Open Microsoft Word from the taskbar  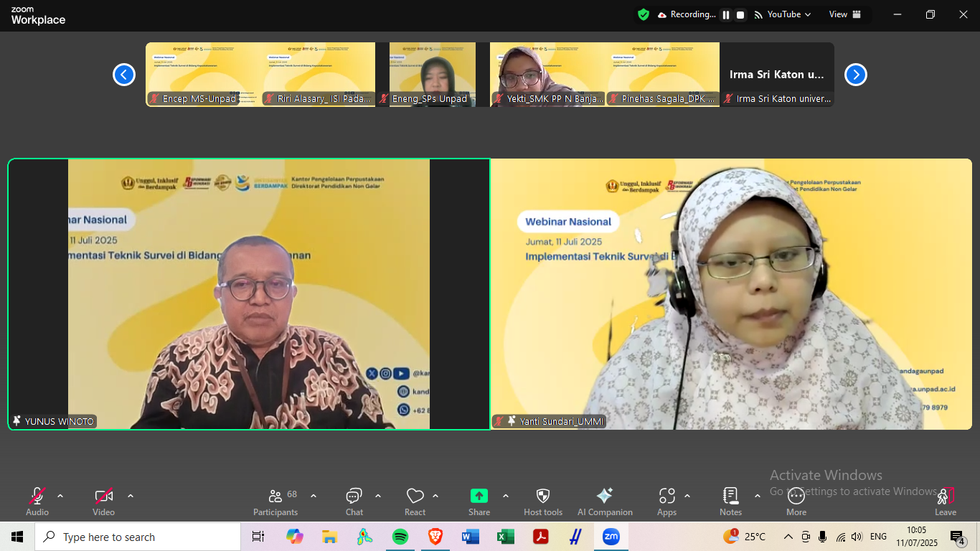pyautogui.click(x=471, y=537)
